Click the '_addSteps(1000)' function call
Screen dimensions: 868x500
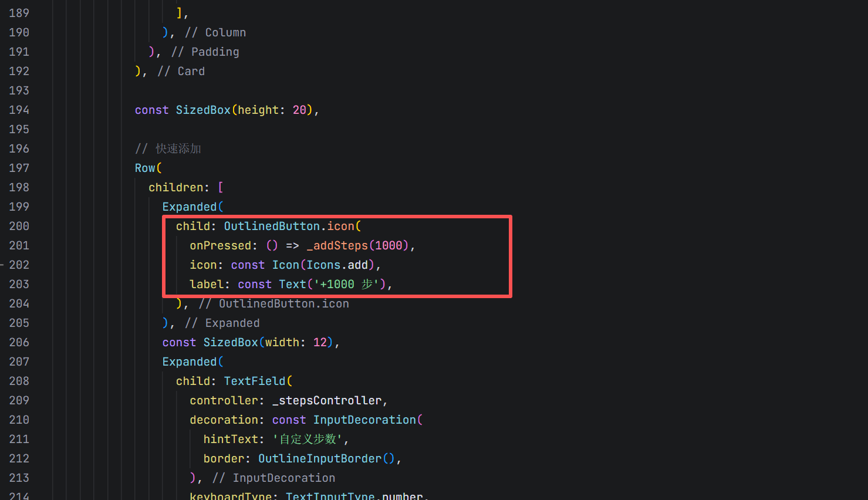coord(358,245)
